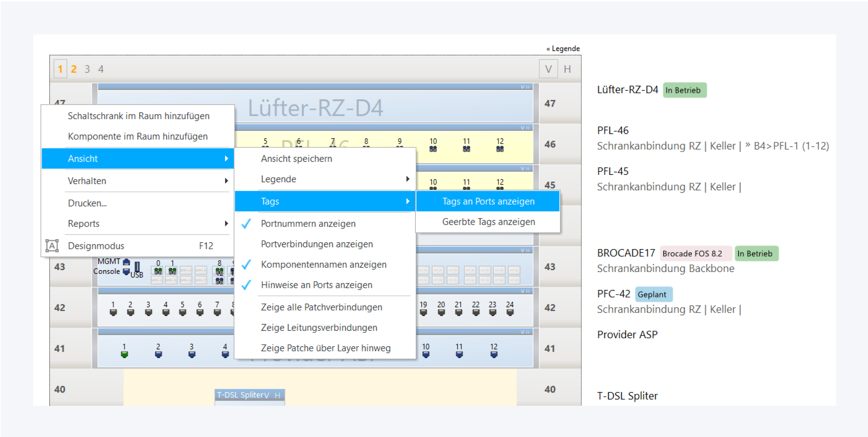
Task: Click MGMT port icon on BROCADE17
Action: (x=126, y=262)
